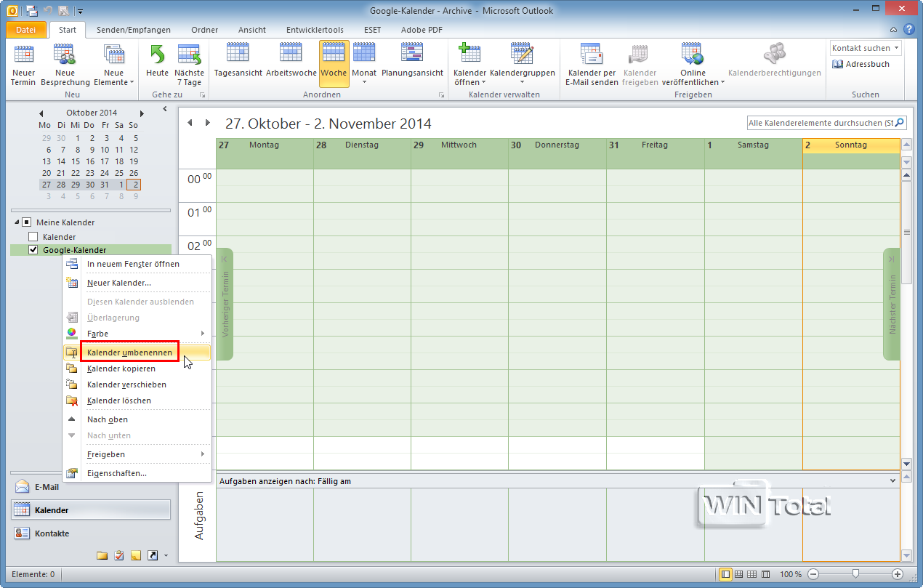The image size is (923, 588).
Task: Open the tasks icon in navigation bar
Action: (x=119, y=555)
